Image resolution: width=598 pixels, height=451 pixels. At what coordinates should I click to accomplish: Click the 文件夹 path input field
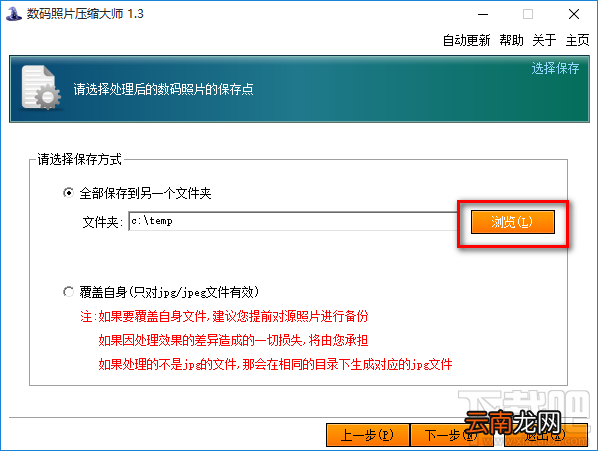click(x=293, y=221)
